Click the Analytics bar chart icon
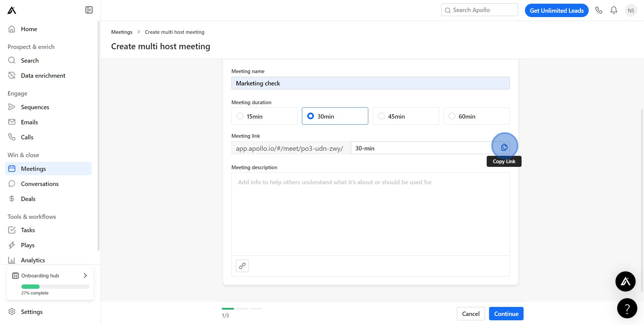 pos(12,260)
